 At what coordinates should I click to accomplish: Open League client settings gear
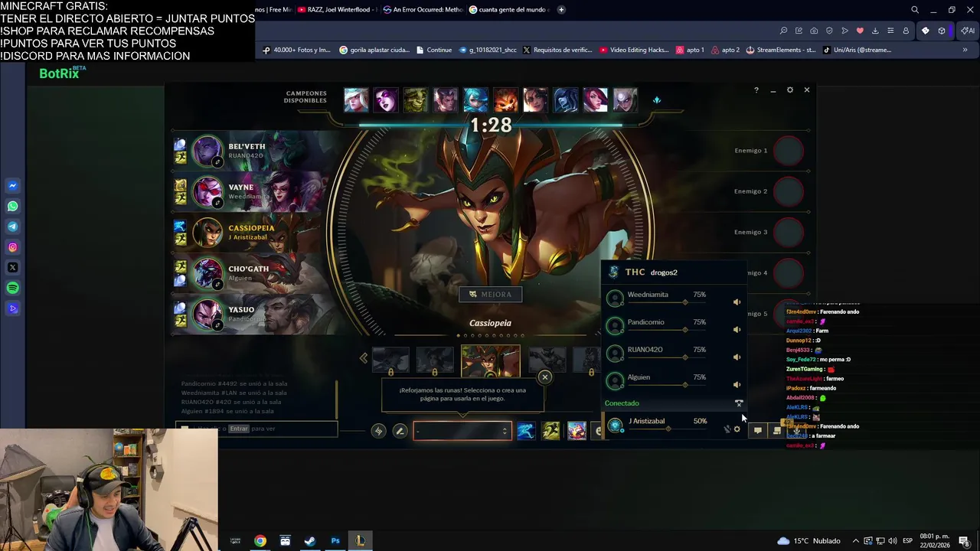click(x=790, y=90)
